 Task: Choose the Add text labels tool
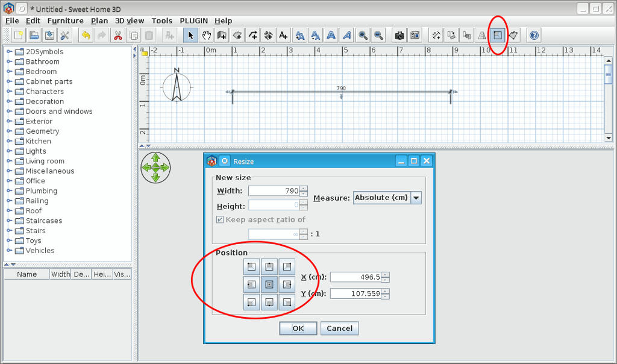[283, 36]
